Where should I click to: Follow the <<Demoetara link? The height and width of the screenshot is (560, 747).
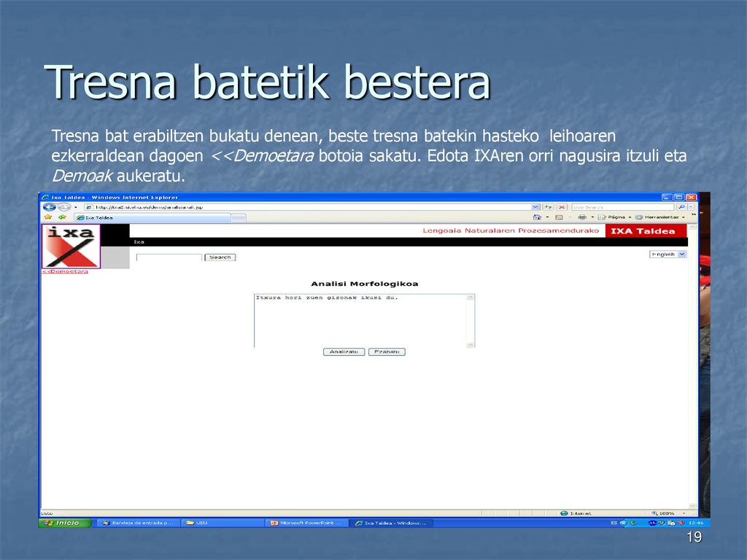coord(65,271)
